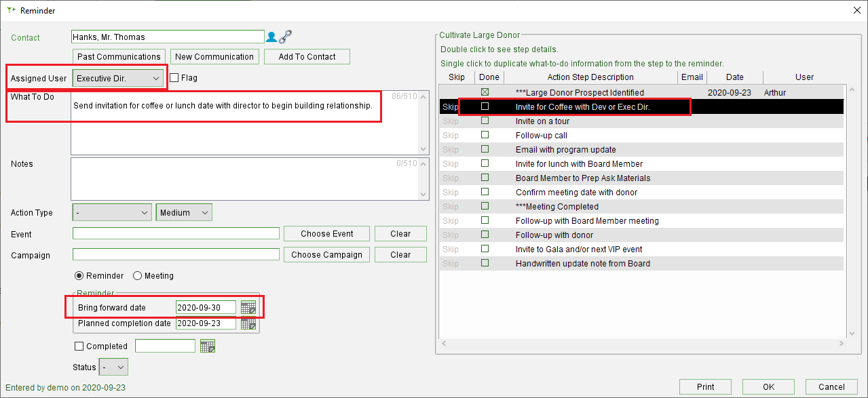Click into the Notes text area
868x398 pixels.
(250, 179)
